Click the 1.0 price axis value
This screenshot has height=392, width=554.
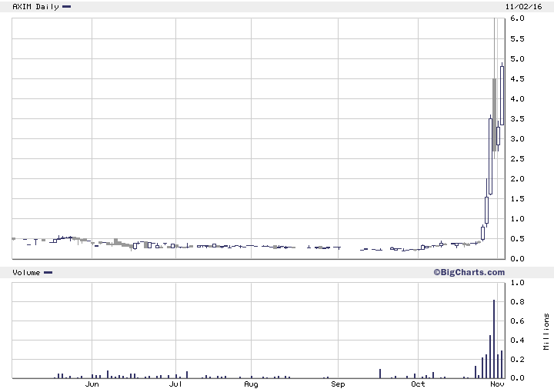pos(517,219)
